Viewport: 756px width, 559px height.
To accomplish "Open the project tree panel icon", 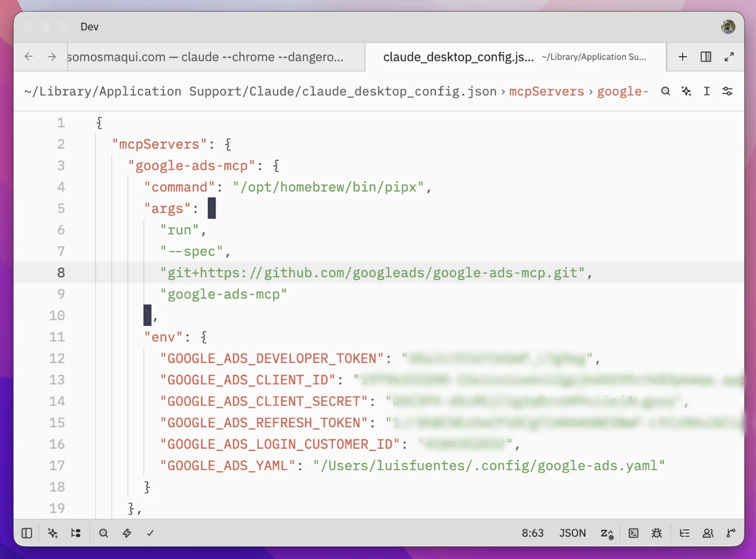I will coord(76,533).
